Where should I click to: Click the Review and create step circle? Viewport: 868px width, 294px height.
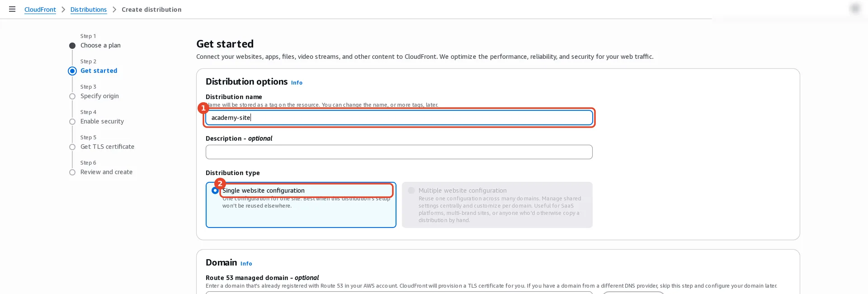tap(72, 172)
